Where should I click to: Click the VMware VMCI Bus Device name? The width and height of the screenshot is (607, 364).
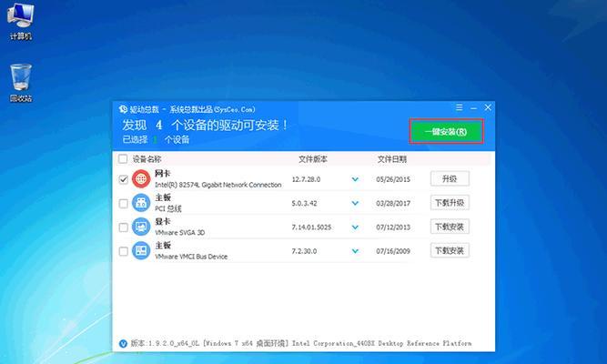point(191,257)
